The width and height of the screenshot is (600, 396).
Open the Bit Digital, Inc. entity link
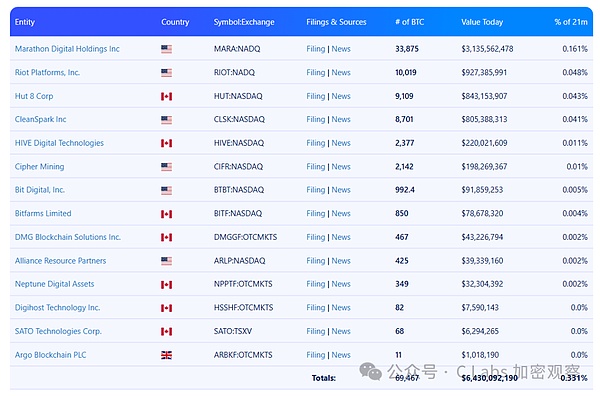coord(39,190)
